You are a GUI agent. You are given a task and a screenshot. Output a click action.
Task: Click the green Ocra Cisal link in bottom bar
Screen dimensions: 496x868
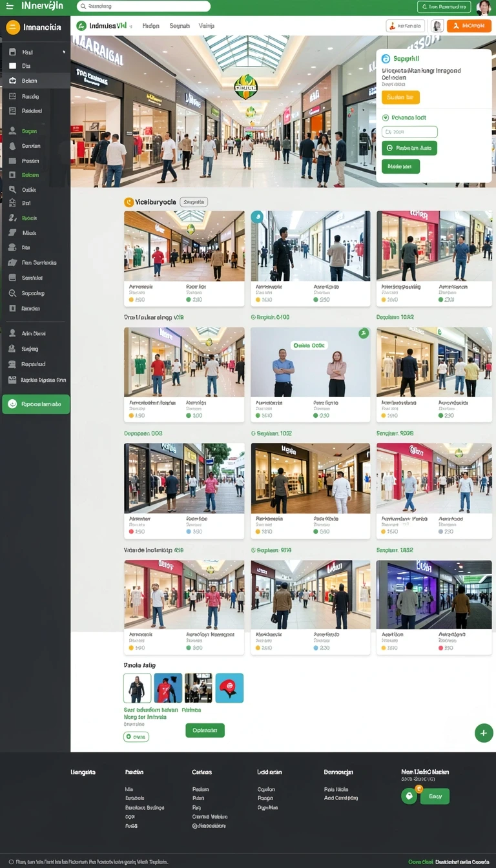pyautogui.click(x=420, y=862)
